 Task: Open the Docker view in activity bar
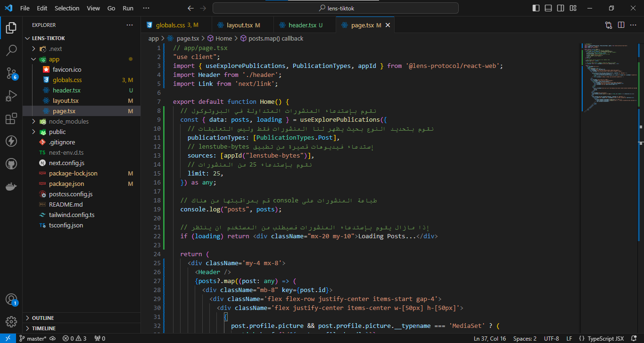(x=11, y=186)
